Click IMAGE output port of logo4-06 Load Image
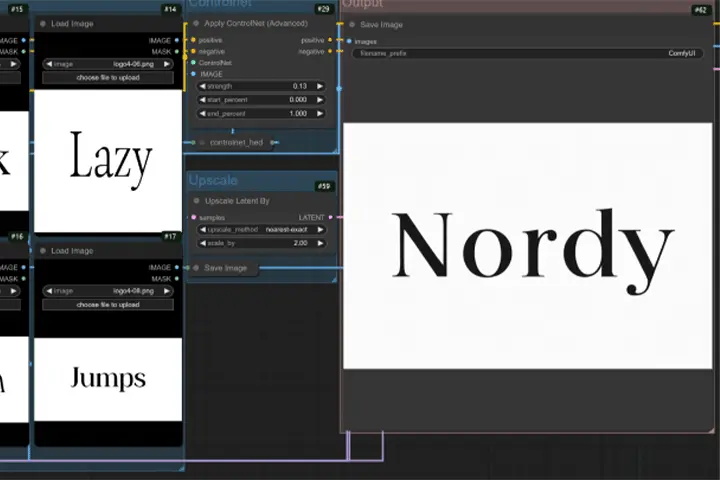The image size is (720, 480). 177,40
